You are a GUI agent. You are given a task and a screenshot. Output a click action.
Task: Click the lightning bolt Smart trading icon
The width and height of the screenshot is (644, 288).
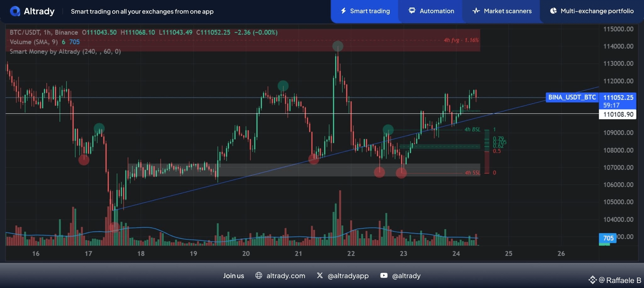(x=343, y=11)
